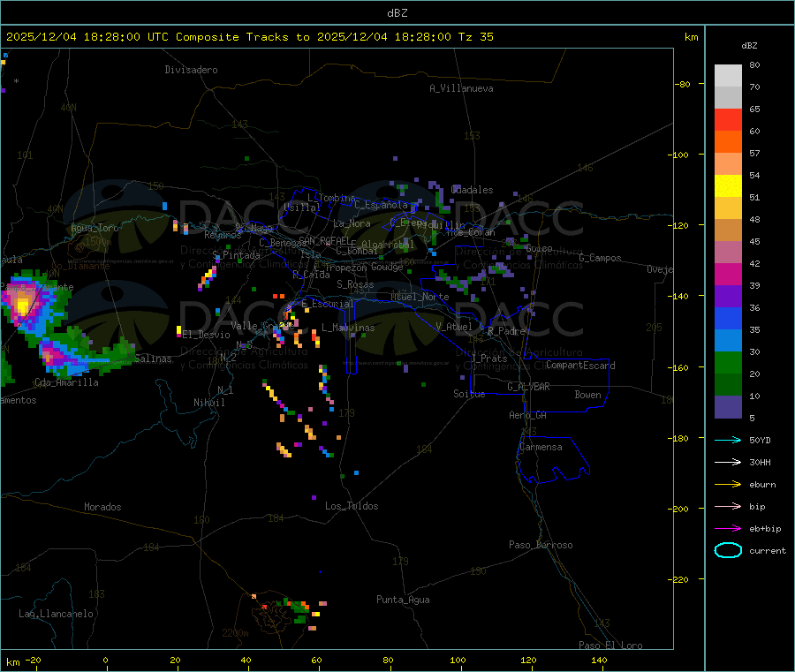Click the 'Divisadero' place label on the map
This screenshot has width=795, height=672.
[x=191, y=70]
